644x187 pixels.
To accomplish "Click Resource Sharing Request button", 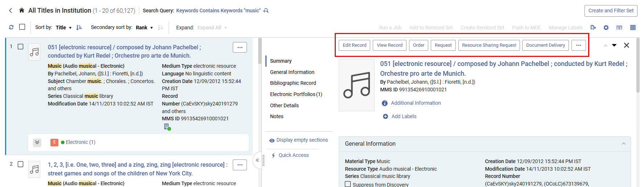I will point(489,45).
